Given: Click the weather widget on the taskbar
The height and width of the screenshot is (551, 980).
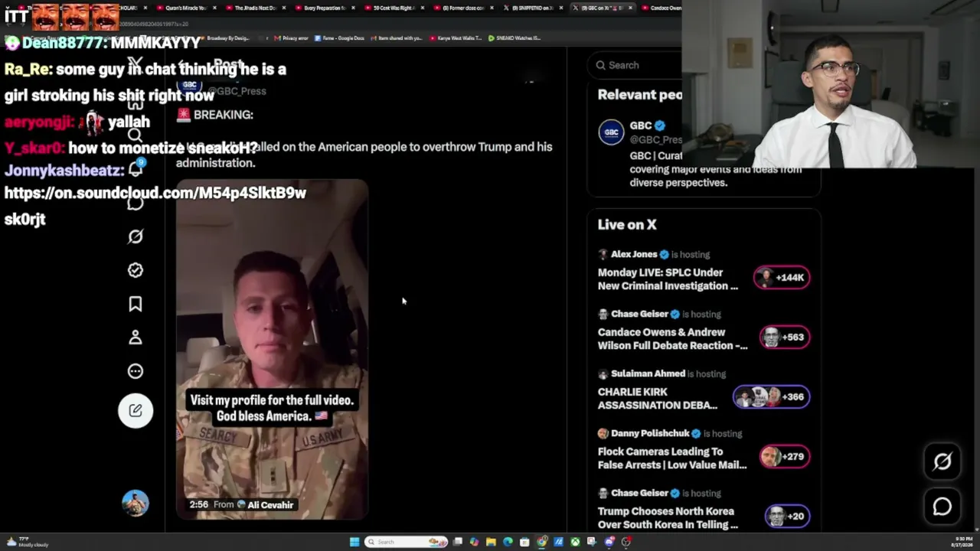Looking at the screenshot, I should point(27,542).
